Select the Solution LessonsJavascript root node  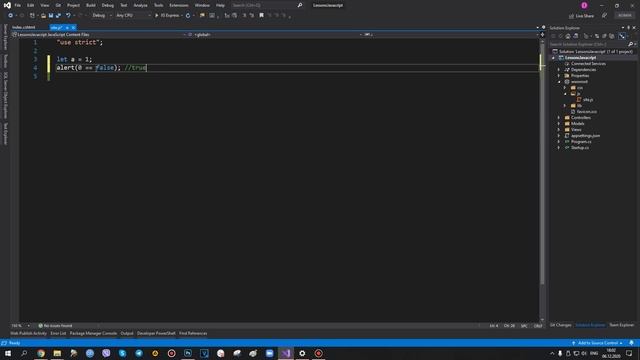(592, 51)
